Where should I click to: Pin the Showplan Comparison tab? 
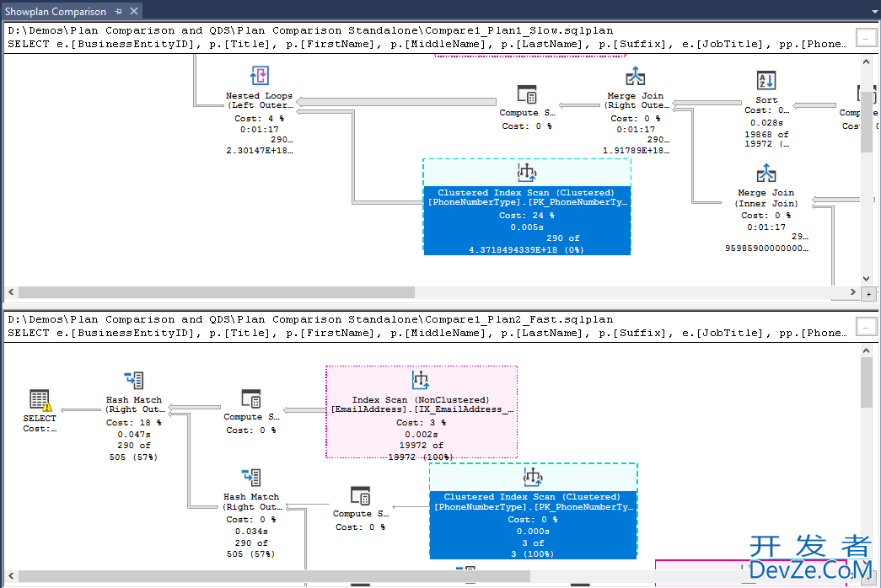119,11
